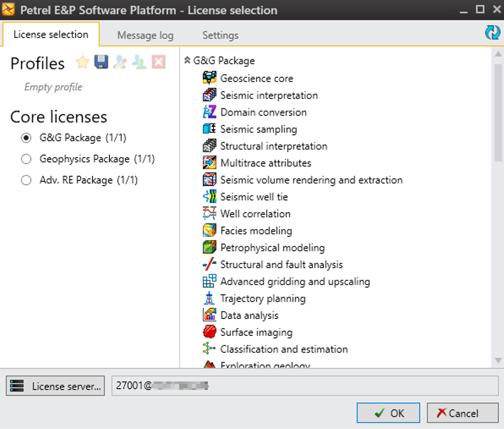Image resolution: width=504 pixels, height=429 pixels.
Task: Click the Domain conversion module icon
Action: tap(210, 112)
